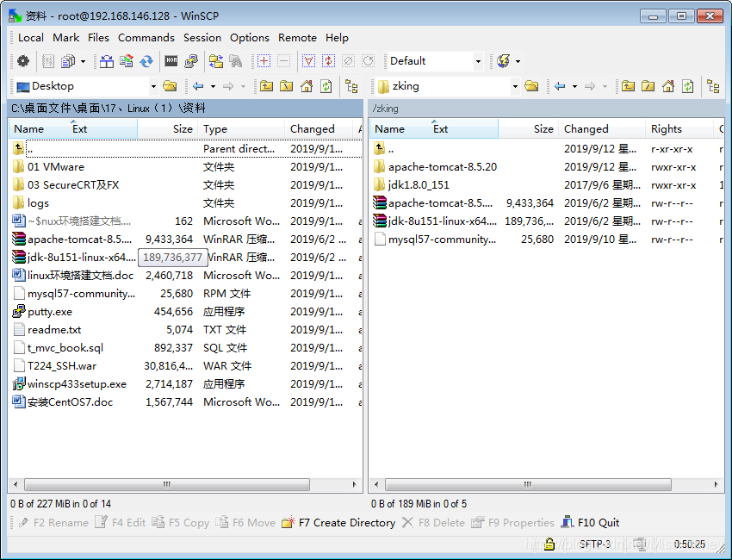Go to local root directory icon
This screenshot has height=560, width=732.
tap(286, 86)
